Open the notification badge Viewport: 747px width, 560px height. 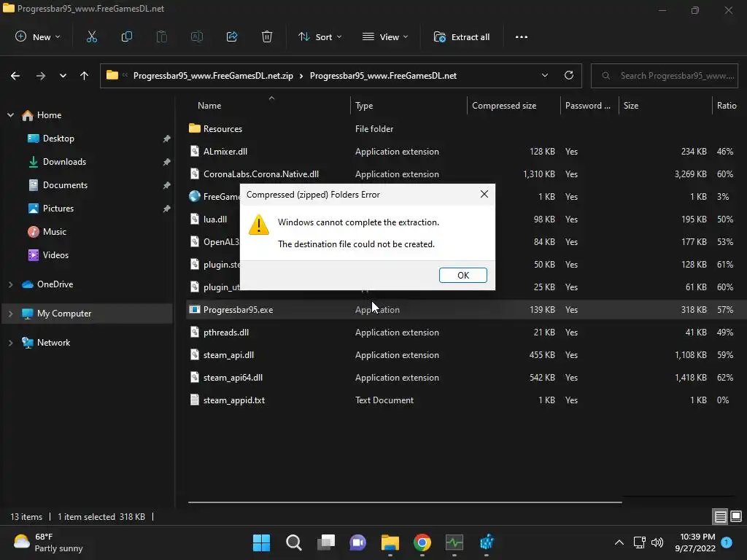pyautogui.click(x=727, y=542)
